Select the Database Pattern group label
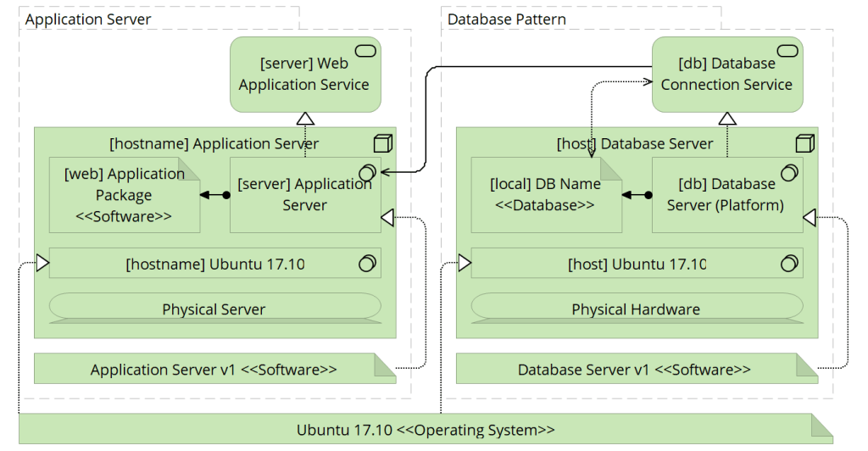The height and width of the screenshot is (451, 868). 507,19
